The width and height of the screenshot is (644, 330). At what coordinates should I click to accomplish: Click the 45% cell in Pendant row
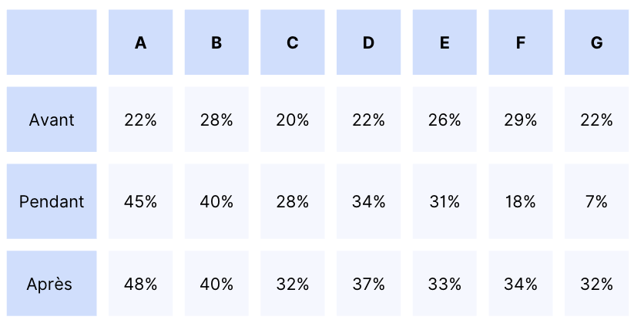(140, 201)
